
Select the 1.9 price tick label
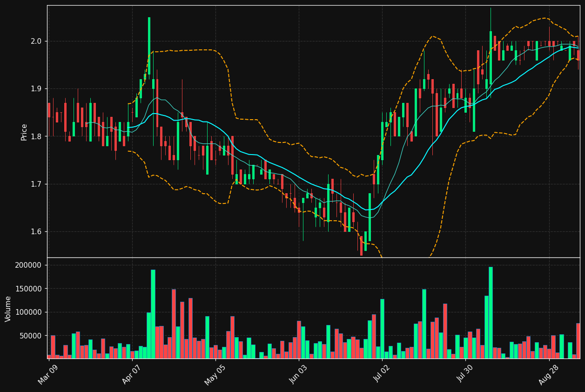[x=36, y=89]
